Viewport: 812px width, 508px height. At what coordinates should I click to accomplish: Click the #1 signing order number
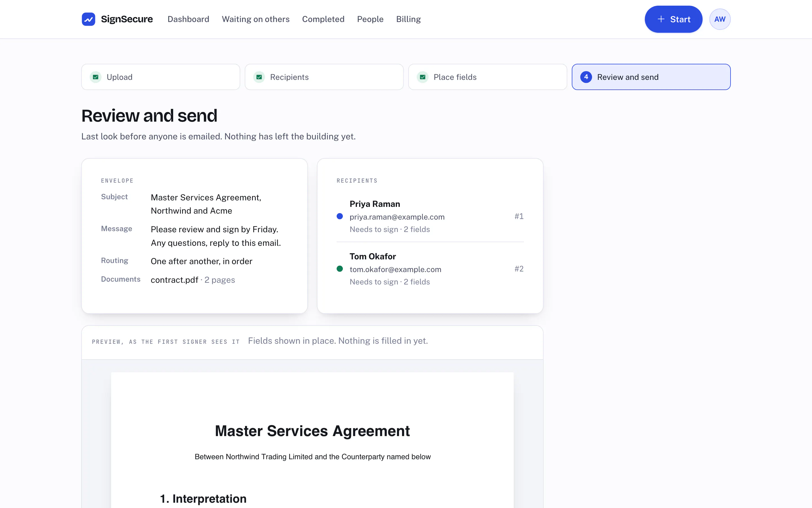pos(519,216)
